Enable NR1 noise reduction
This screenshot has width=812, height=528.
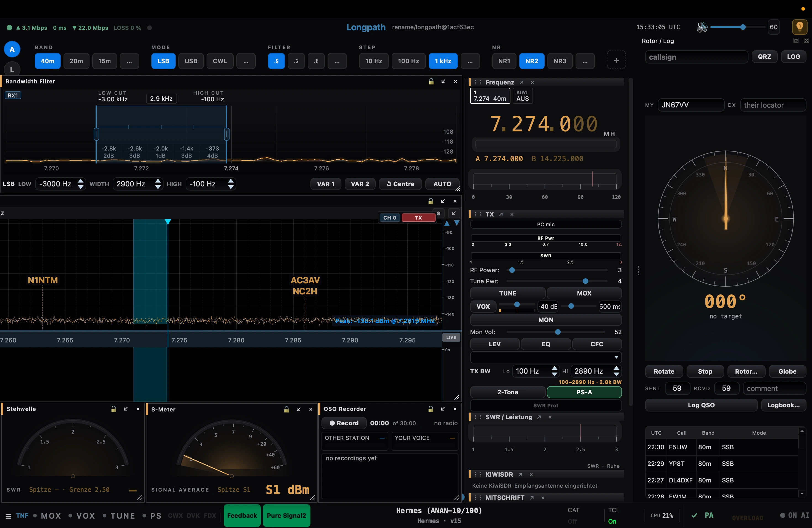tap(504, 61)
